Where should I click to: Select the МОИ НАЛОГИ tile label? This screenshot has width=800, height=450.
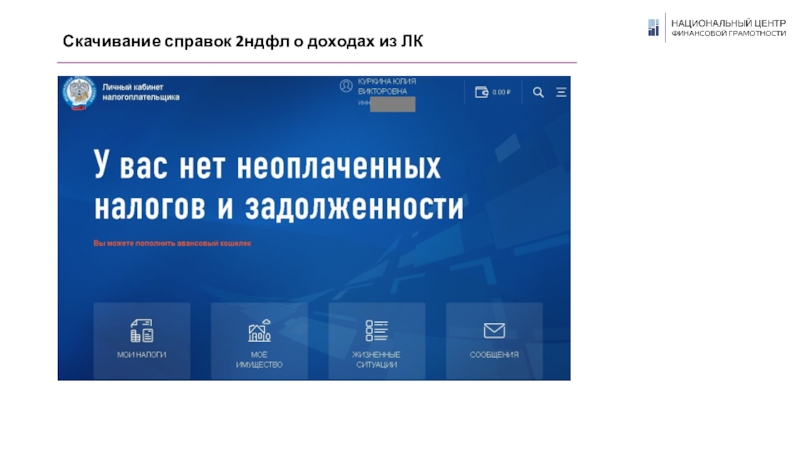point(142,355)
